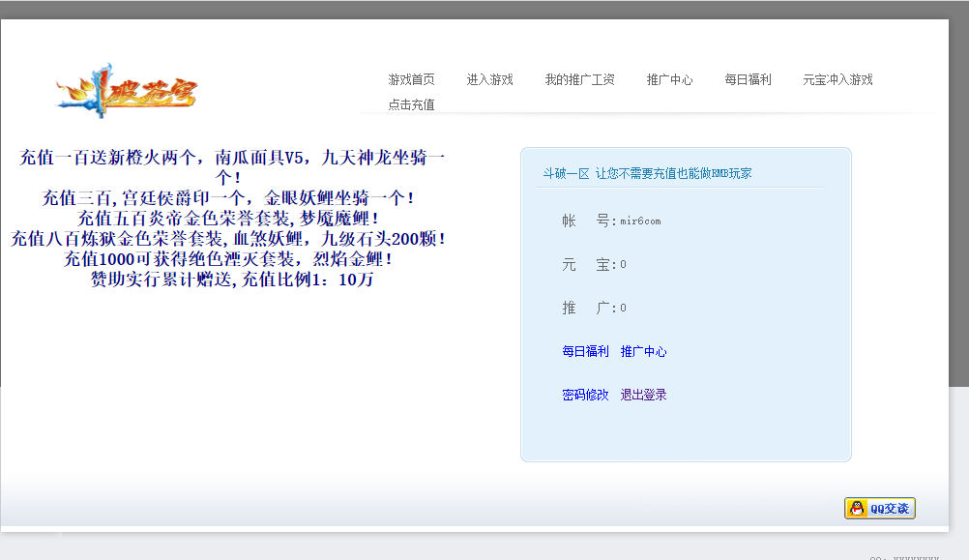Click the 赞助实行累计赠送 promo line
Image resolution: width=969 pixels, height=560 pixels.
[x=232, y=280]
